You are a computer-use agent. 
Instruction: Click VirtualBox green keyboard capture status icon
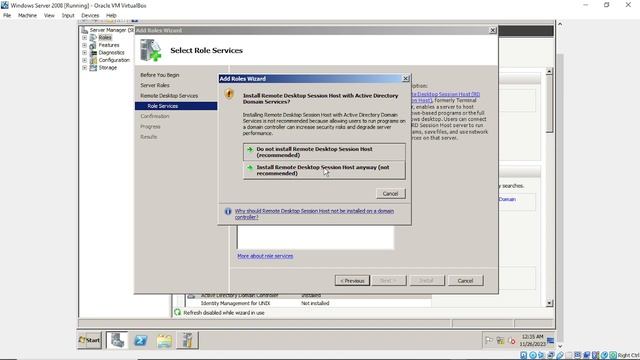point(613,356)
